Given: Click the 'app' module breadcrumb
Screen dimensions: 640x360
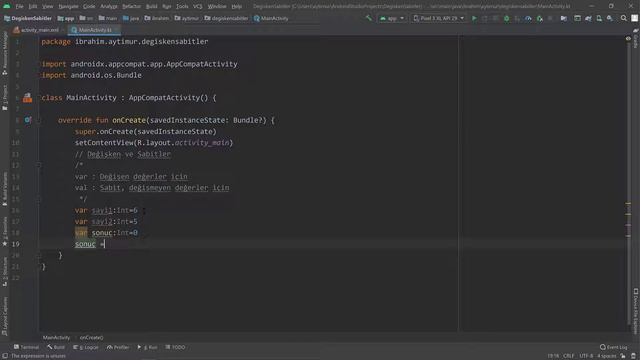Looking at the screenshot, I should 66,18.
